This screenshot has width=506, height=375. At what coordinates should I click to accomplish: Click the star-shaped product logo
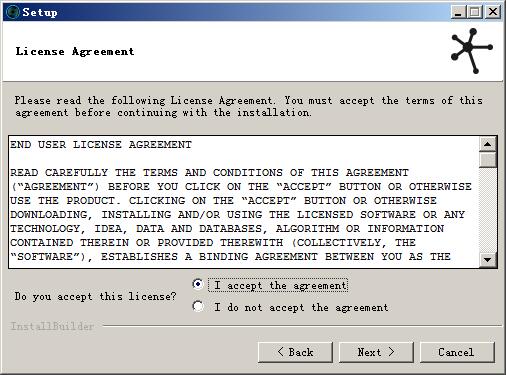471,51
